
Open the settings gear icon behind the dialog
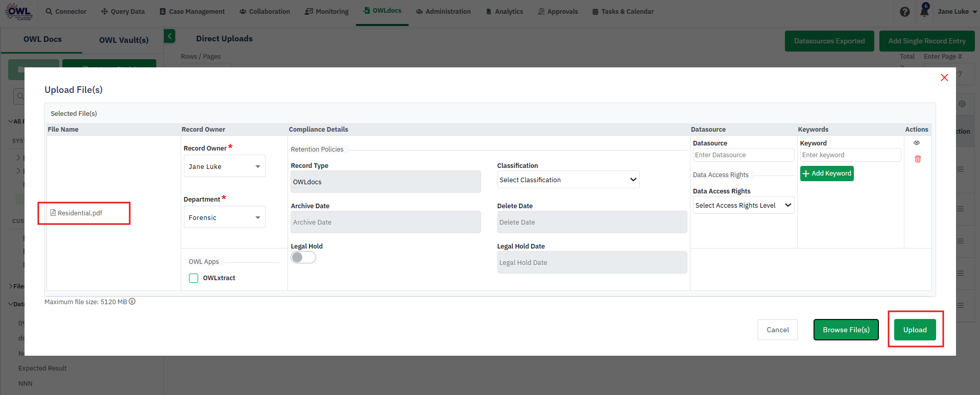click(962, 104)
